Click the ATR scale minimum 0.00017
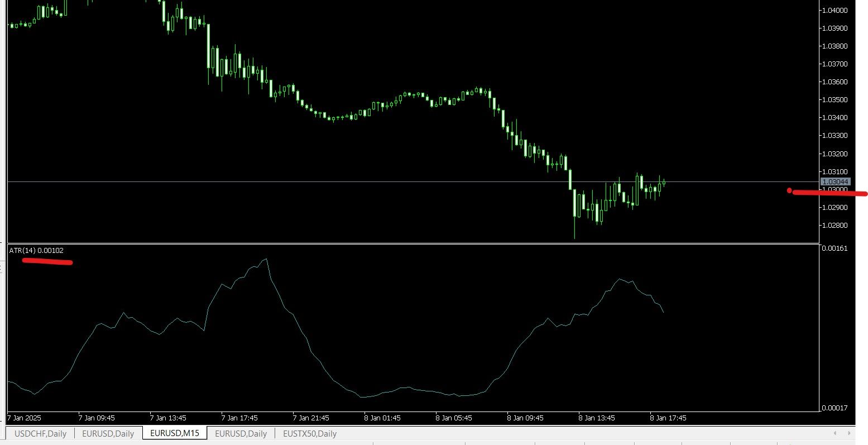 tap(835, 408)
